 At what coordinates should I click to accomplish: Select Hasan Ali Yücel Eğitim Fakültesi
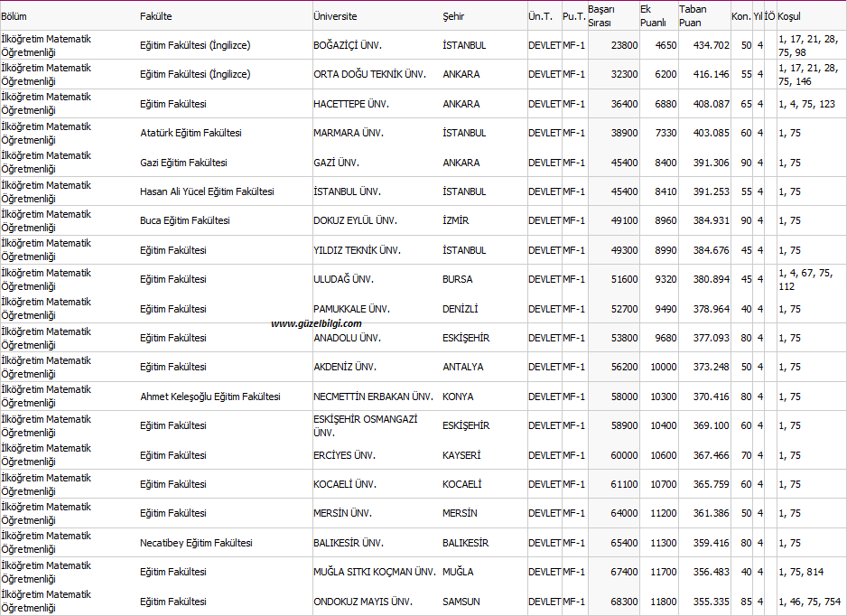tap(207, 191)
